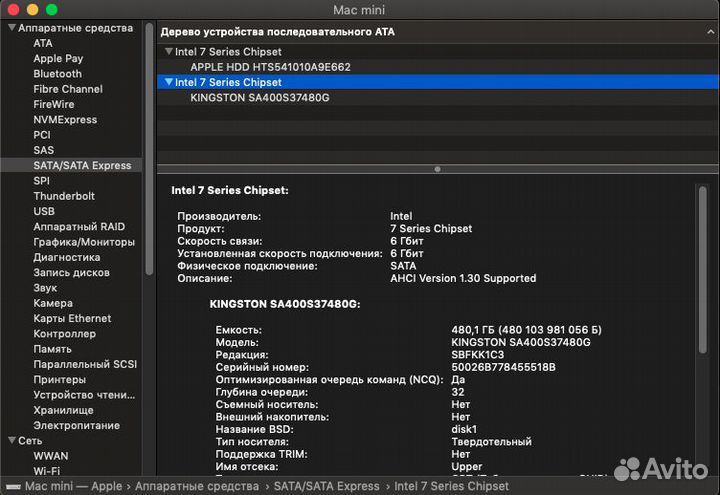Screen dimensions: 720x495
Task: Collapse the Сеть section in sidebar
Action: click(x=12, y=440)
